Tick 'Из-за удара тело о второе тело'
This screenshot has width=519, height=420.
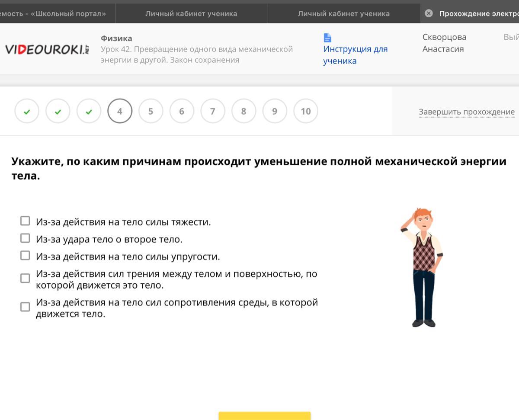pyautogui.click(x=25, y=238)
